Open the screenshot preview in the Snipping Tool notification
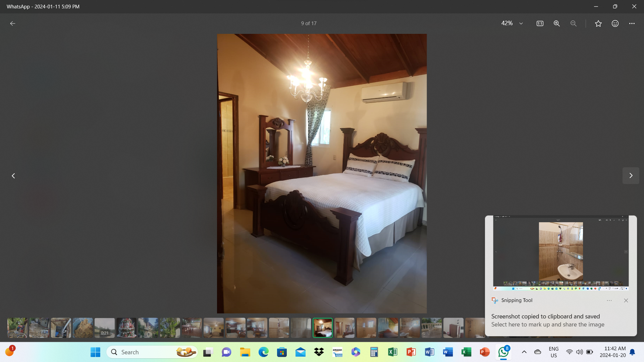Image resolution: width=644 pixels, height=362 pixels. pyautogui.click(x=561, y=253)
